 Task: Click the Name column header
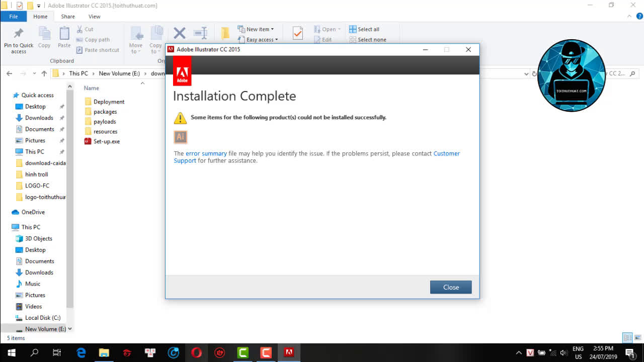click(x=91, y=88)
